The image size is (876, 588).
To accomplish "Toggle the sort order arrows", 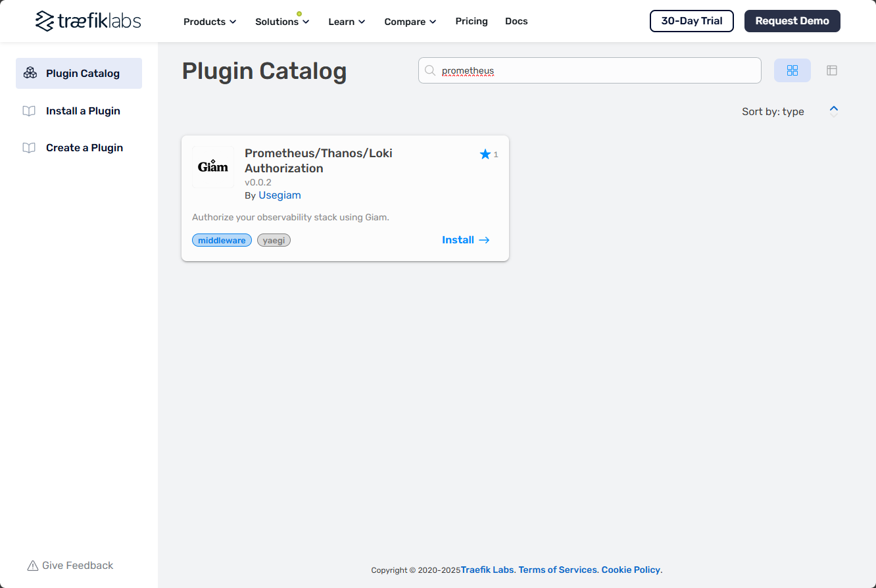I will 833,111.
